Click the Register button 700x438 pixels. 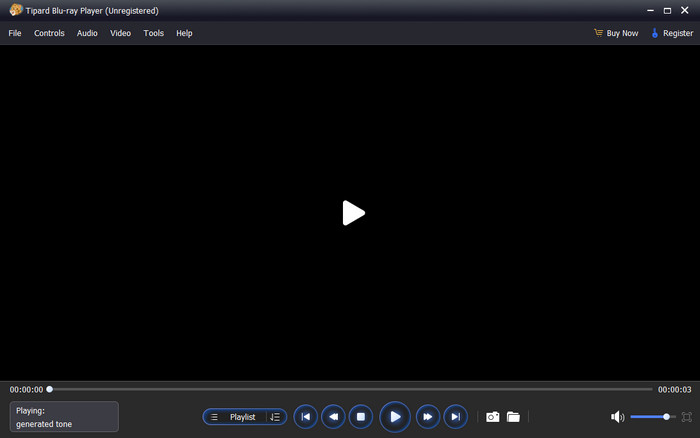[x=671, y=33]
